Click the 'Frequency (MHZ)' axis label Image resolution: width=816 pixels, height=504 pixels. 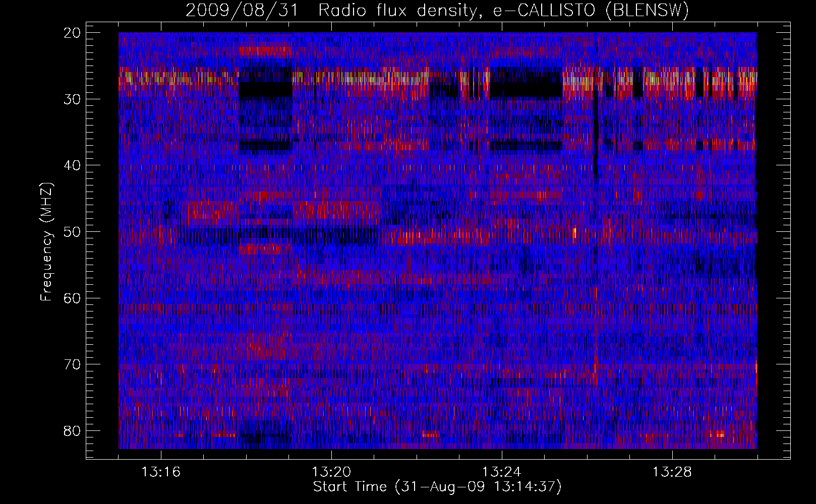[x=46, y=241]
